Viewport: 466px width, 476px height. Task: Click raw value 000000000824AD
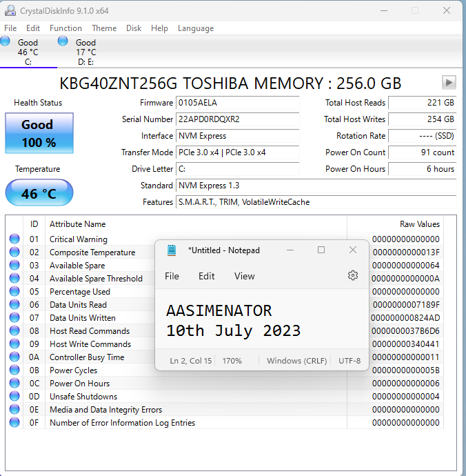(x=405, y=318)
